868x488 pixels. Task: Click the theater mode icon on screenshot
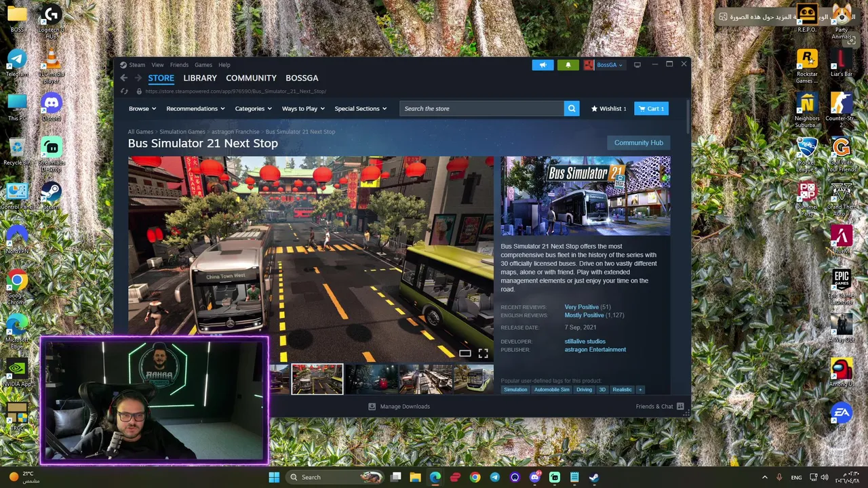(x=465, y=354)
